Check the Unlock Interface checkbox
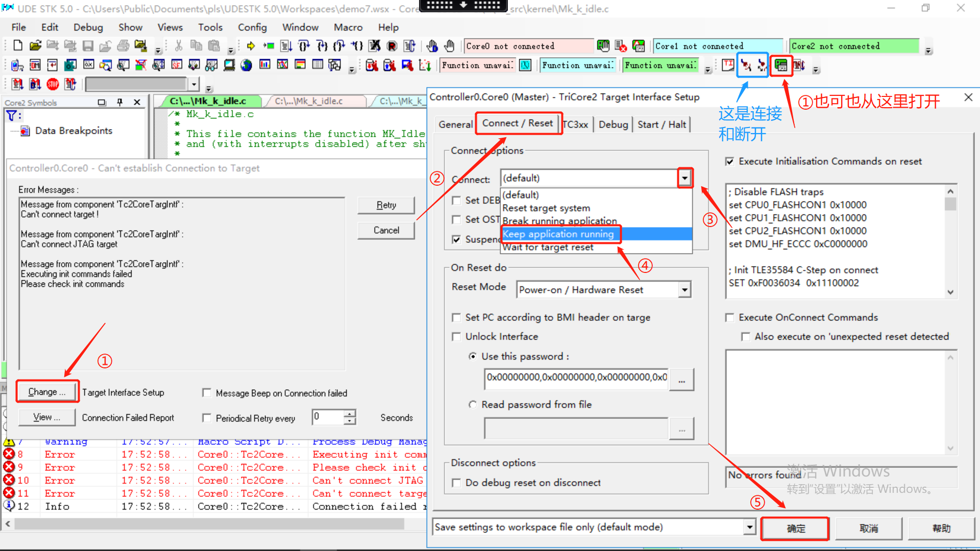The width and height of the screenshot is (980, 551). (x=457, y=337)
